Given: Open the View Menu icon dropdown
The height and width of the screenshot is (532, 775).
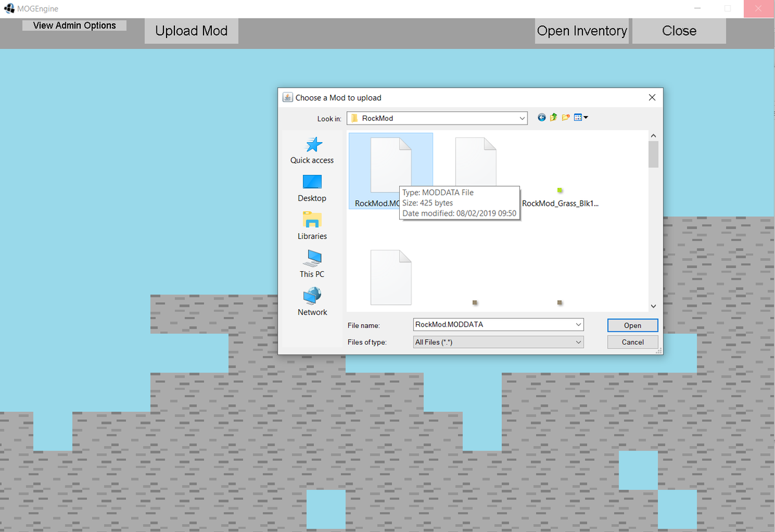Looking at the screenshot, I should pyautogui.click(x=581, y=118).
